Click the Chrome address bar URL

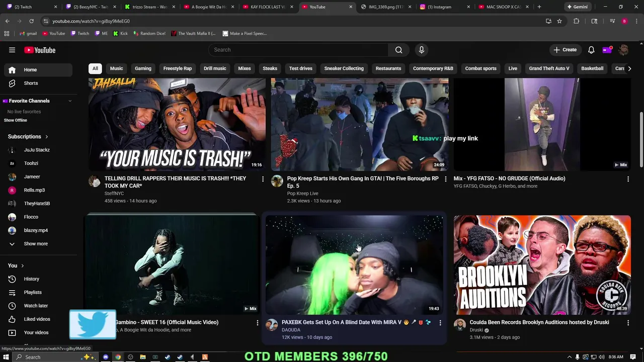click(x=91, y=21)
